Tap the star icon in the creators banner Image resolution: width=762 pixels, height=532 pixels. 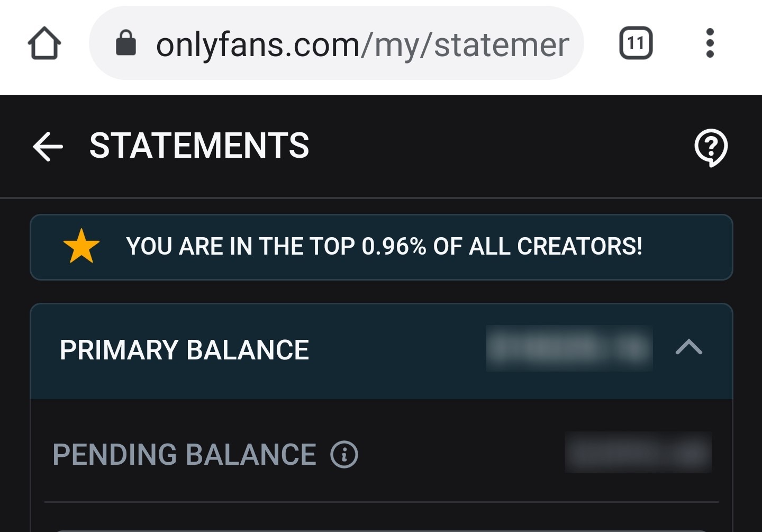tap(80, 246)
